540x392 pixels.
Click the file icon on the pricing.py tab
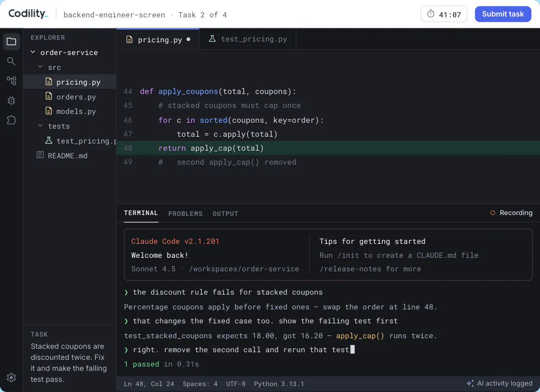coord(130,39)
